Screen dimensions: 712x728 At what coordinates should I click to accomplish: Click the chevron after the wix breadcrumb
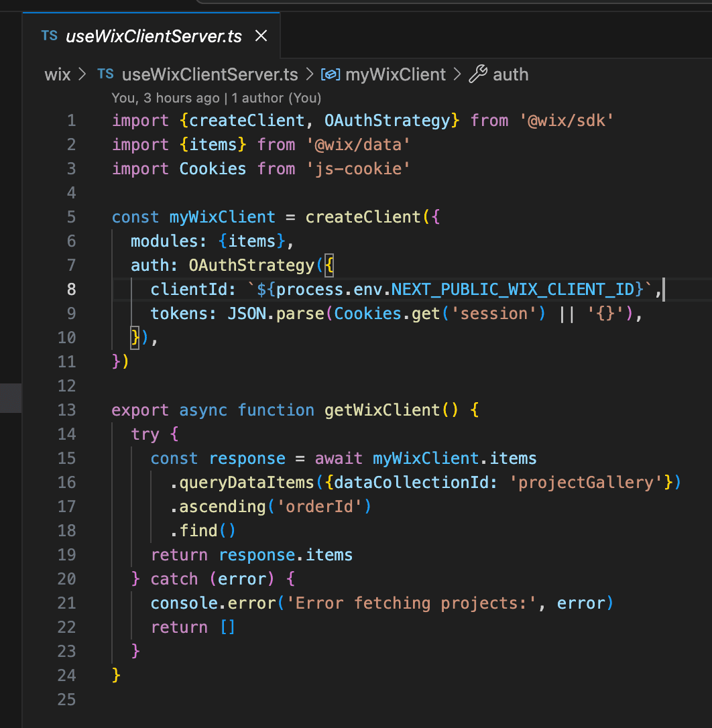pos(82,74)
